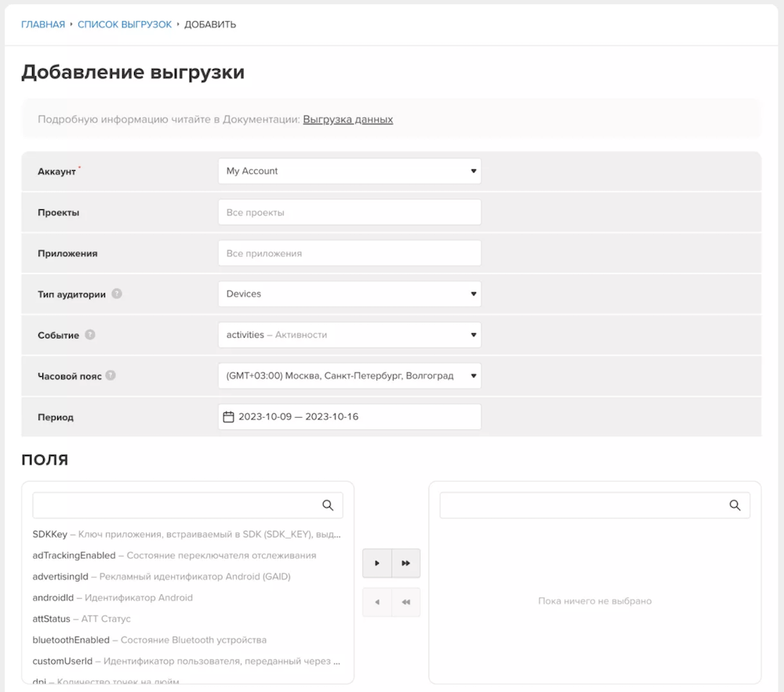Click search icon in right selected list
Image resolution: width=784 pixels, height=692 pixels.
(735, 505)
